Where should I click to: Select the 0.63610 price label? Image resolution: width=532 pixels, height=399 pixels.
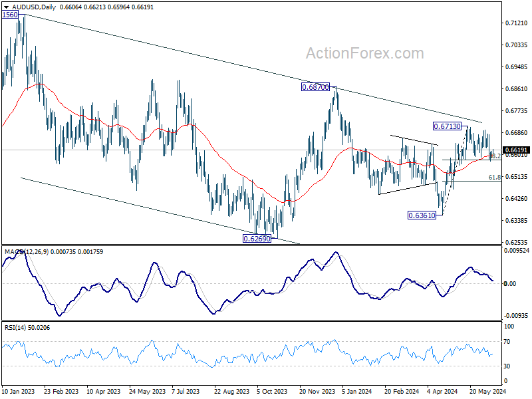point(422,215)
